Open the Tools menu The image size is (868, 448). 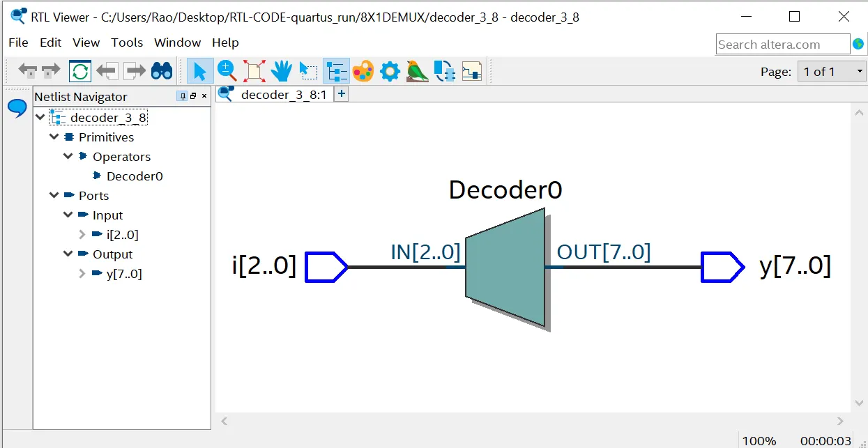coord(127,43)
